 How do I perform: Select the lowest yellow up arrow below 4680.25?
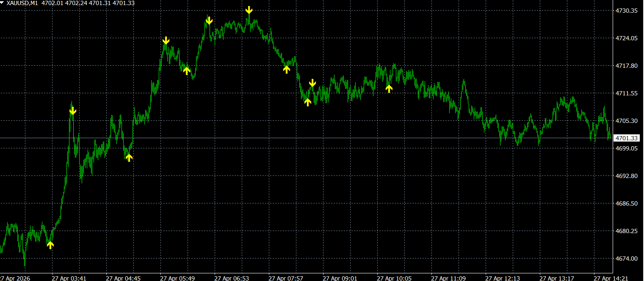pos(50,245)
